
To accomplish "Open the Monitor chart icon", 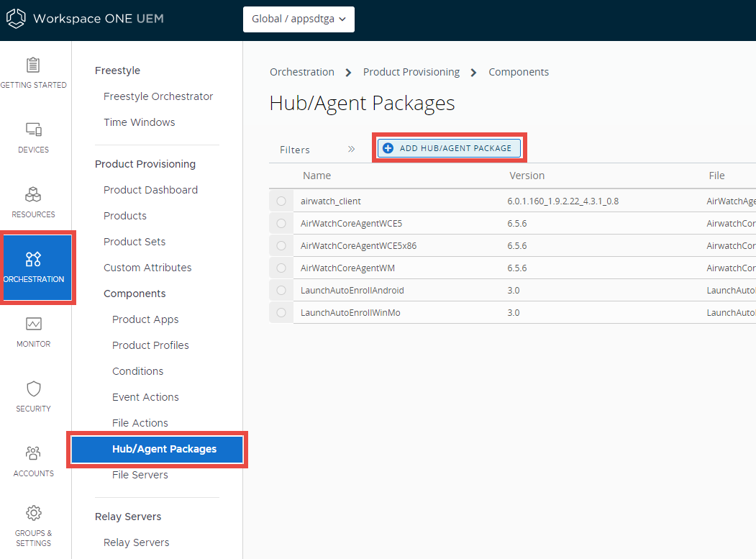I will click(x=33, y=324).
